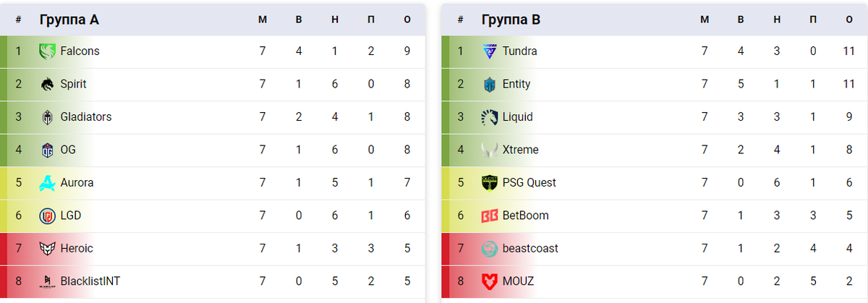Click the Entity team logo
Screen dimensions: 868x303
(490, 84)
